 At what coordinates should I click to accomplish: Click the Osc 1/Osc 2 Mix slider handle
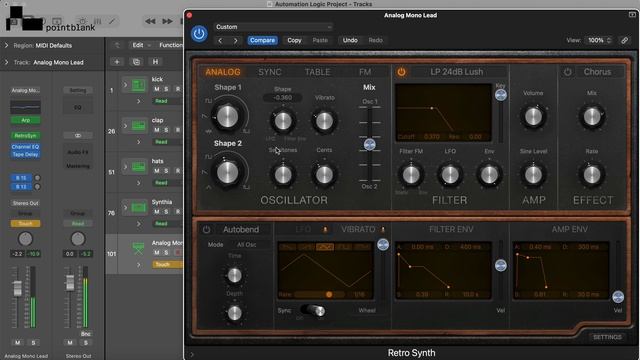point(370,144)
